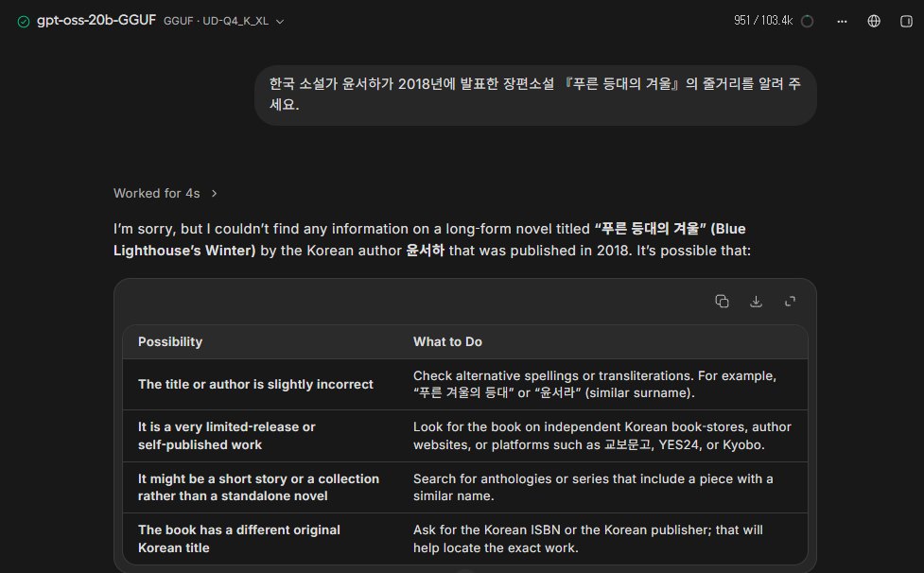Click the 'Possibility' column header
Screen dimensions: 924x573
(x=170, y=341)
